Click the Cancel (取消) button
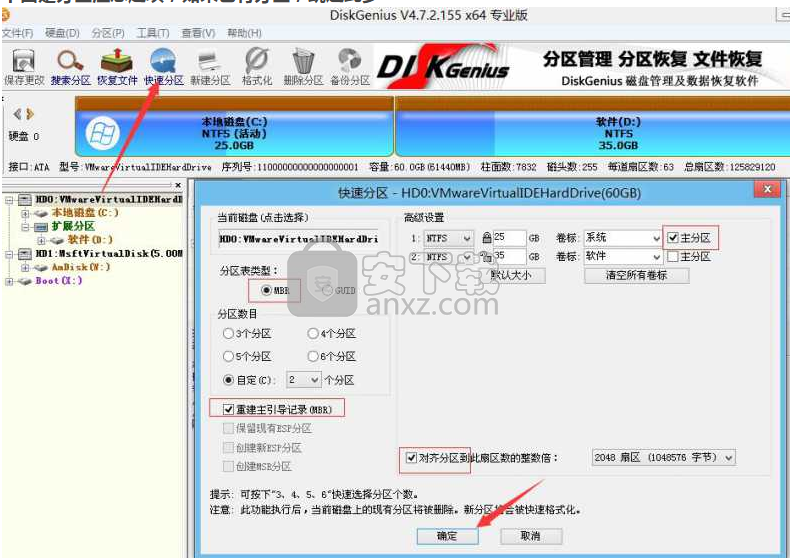Screen dimensions: 790x558 [531, 536]
